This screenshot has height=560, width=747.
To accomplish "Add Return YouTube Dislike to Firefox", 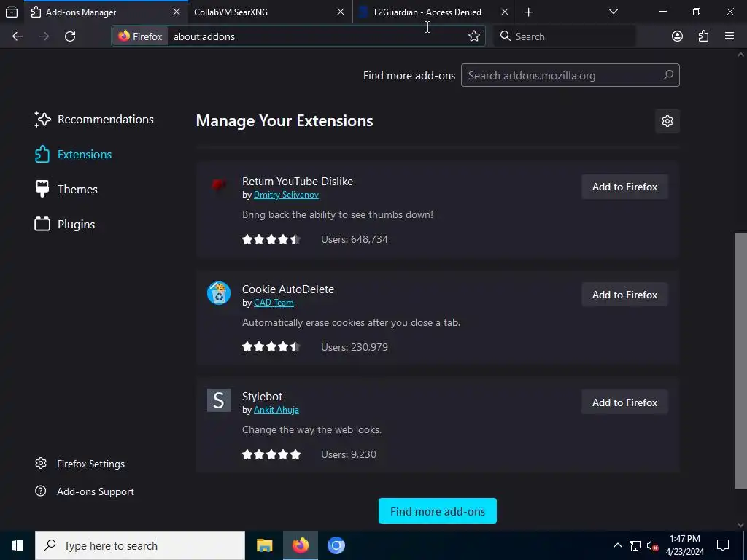I will point(624,187).
